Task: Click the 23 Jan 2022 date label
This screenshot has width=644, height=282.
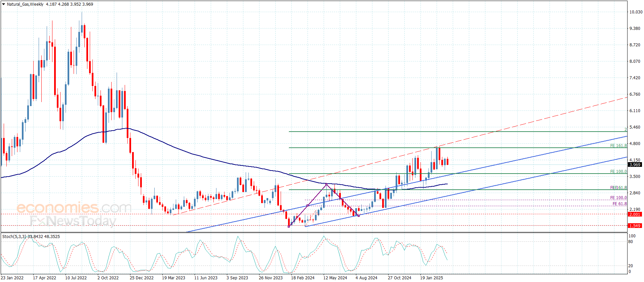Action: [x=12, y=278]
